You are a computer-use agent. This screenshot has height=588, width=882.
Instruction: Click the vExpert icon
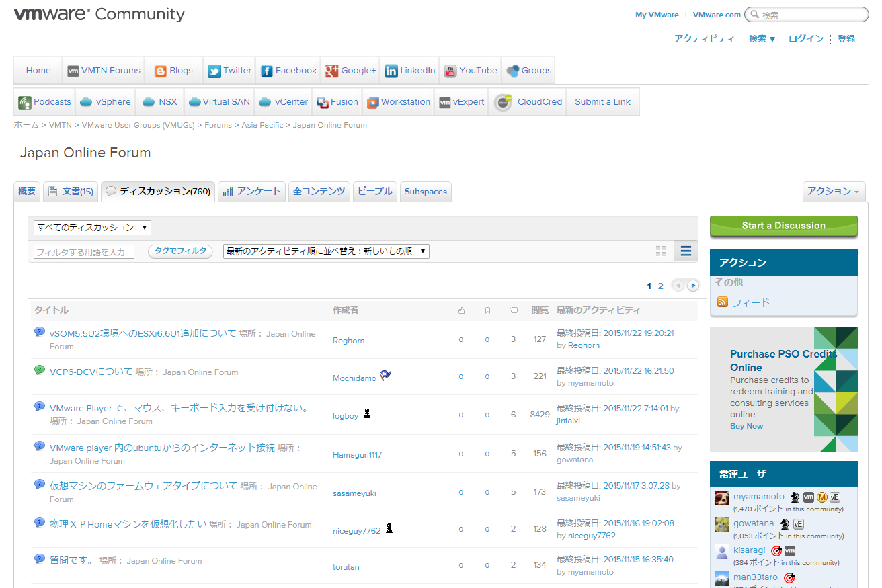pyautogui.click(x=444, y=103)
